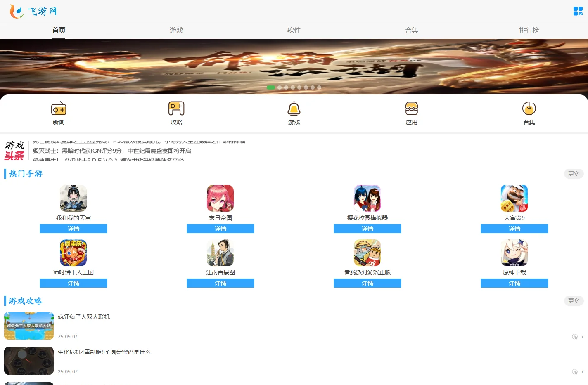View 详情 for 樱花校园模拟器
Screen dimensions: 588x385
click(367, 229)
